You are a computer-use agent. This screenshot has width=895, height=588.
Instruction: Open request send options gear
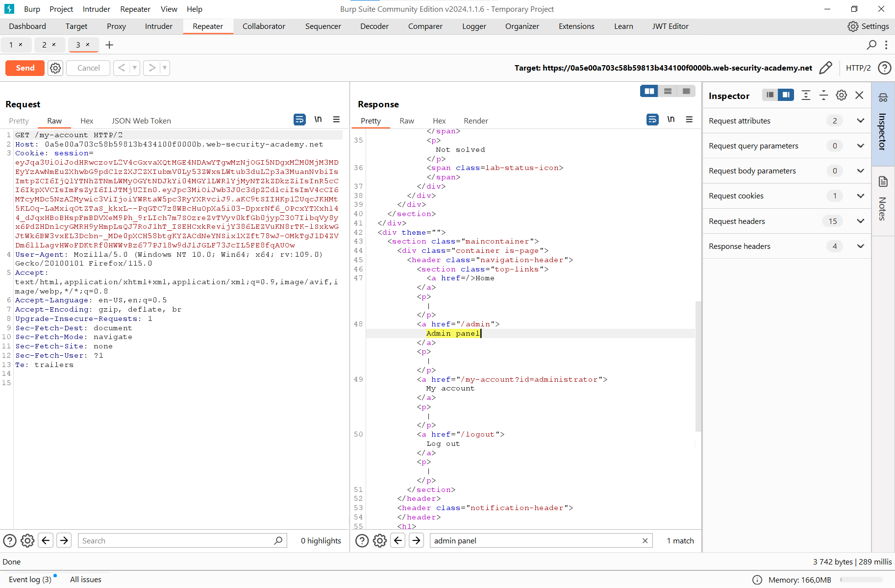tap(55, 68)
